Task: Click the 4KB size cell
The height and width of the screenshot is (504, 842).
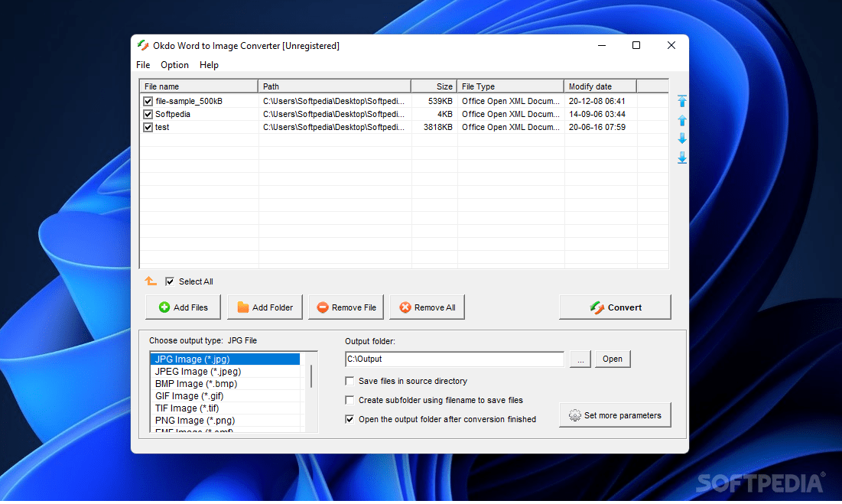Action: pos(444,114)
